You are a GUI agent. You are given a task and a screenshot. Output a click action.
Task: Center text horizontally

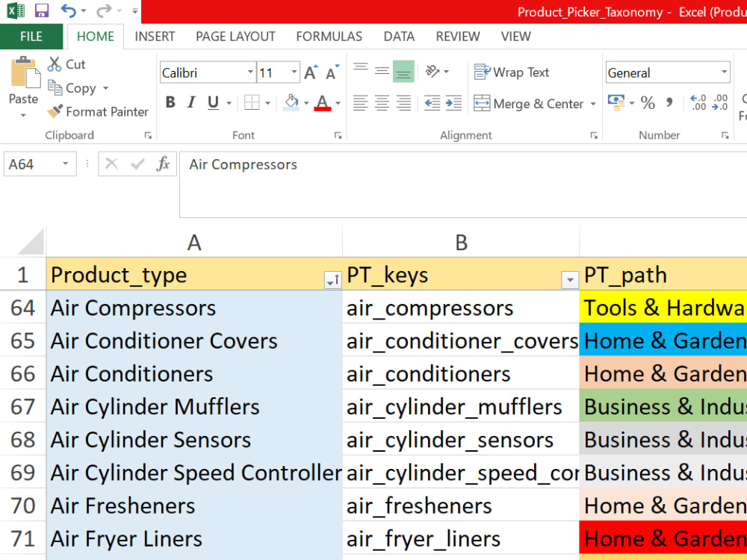(382, 103)
